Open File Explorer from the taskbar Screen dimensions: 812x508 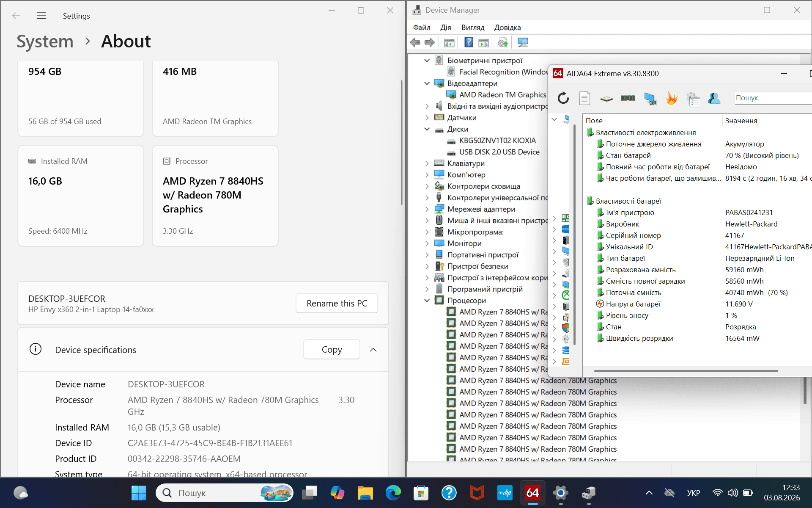(x=365, y=493)
